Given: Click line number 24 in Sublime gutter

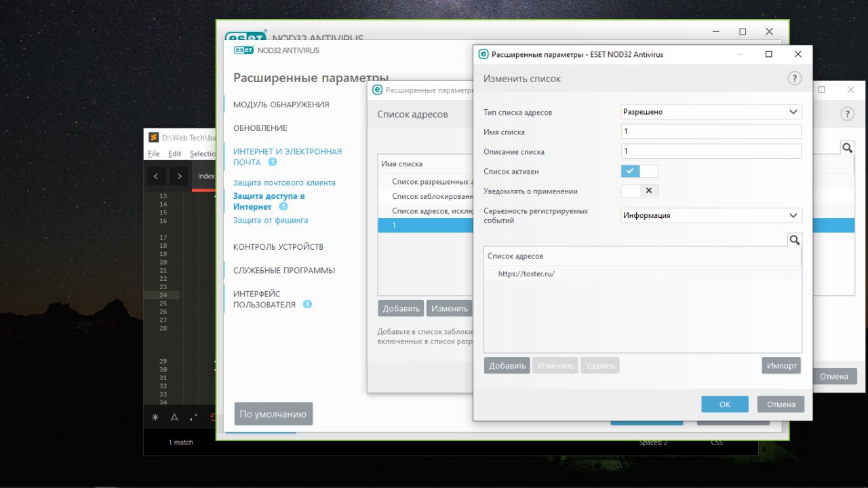Looking at the screenshot, I should pyautogui.click(x=163, y=295).
